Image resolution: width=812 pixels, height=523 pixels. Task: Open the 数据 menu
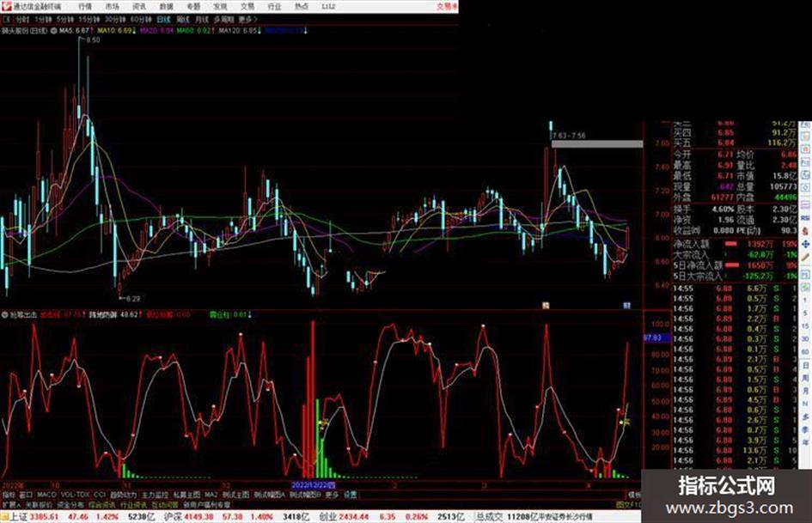[x=166, y=7]
